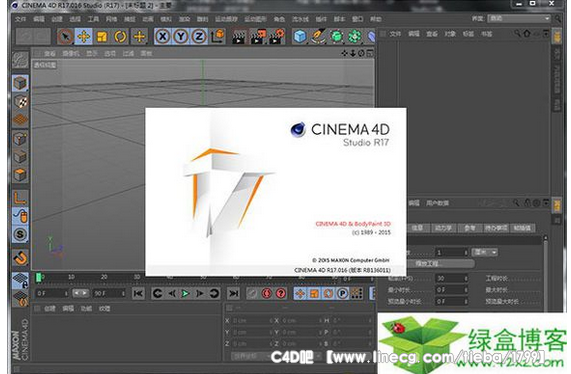Open Render Settings clapperboard with gear
571x374 pixels.
277,37
